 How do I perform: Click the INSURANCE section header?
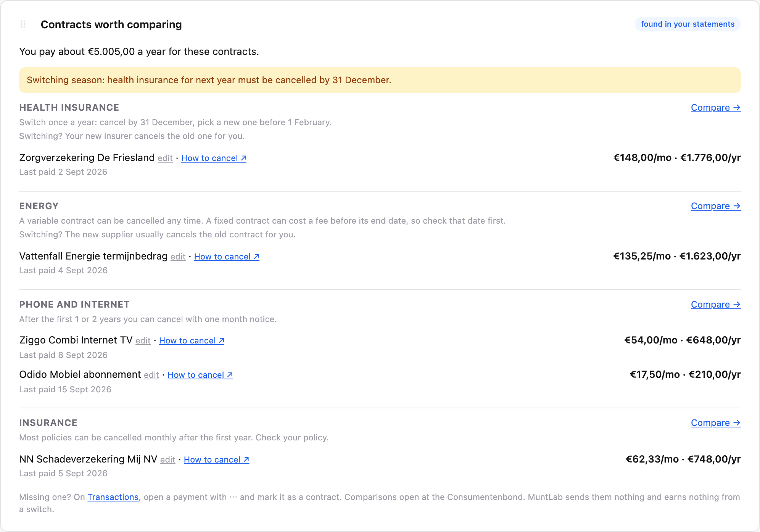tap(48, 423)
